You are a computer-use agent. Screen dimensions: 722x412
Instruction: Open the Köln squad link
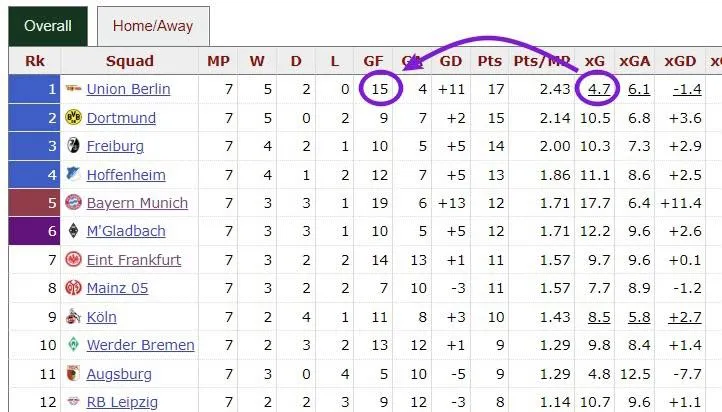[x=101, y=317]
